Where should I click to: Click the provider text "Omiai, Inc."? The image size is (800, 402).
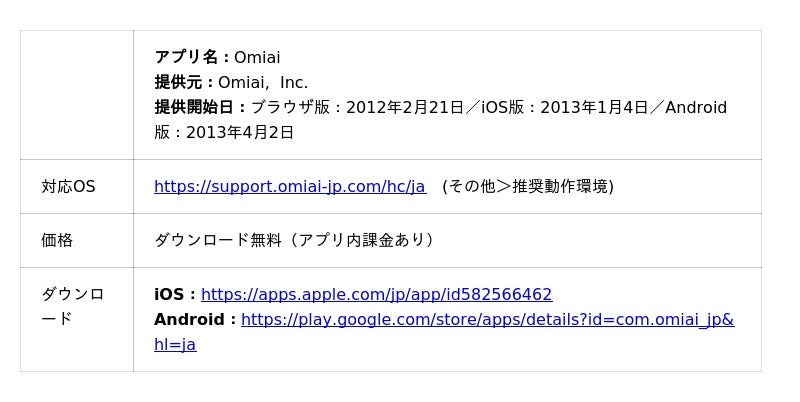pos(263,83)
